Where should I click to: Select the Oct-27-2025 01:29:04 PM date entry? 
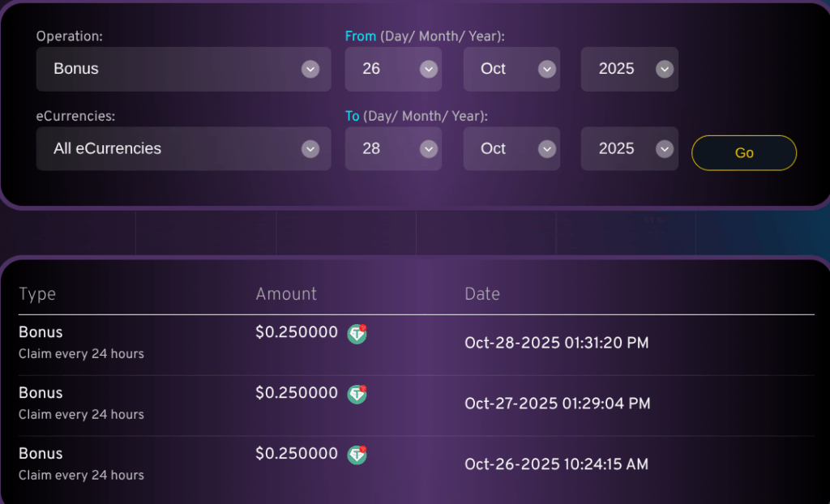557,404
